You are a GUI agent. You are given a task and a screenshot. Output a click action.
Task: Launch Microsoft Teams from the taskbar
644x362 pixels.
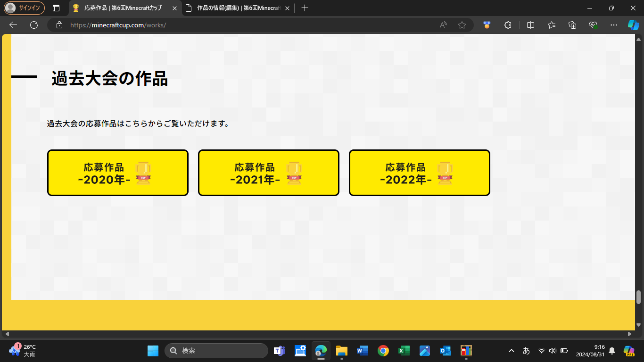coord(280,351)
